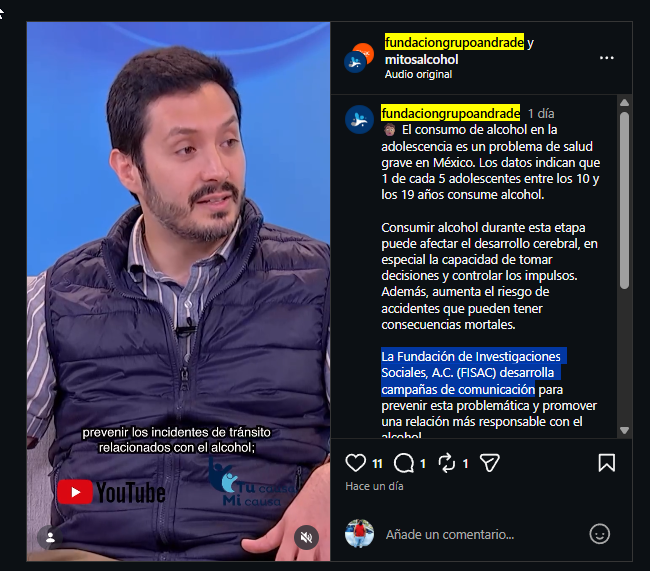The width and height of the screenshot is (650, 571).
Task: Click the text 'Consumir alcohol durante esta etapa'
Action: 483,228
